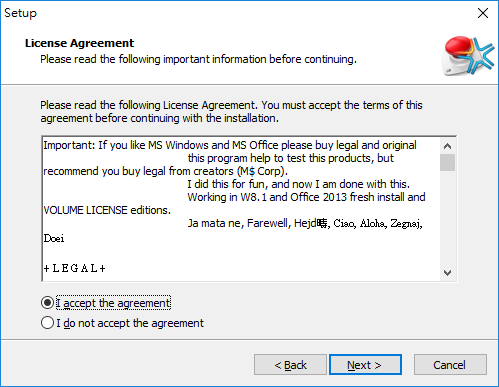This screenshot has height=387, width=499.
Task: Click the 'Please read the following important information' subtitle
Action: tap(198, 59)
